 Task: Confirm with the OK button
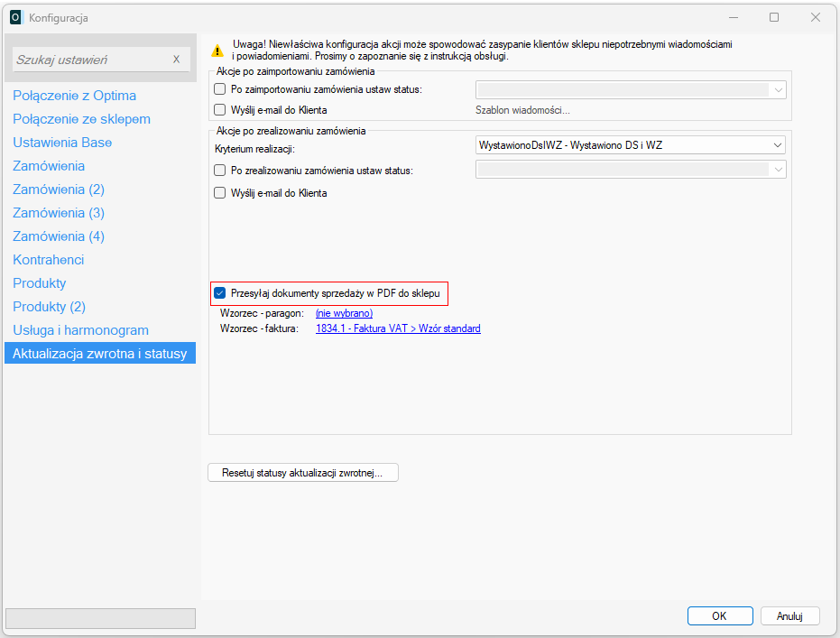tap(720, 616)
